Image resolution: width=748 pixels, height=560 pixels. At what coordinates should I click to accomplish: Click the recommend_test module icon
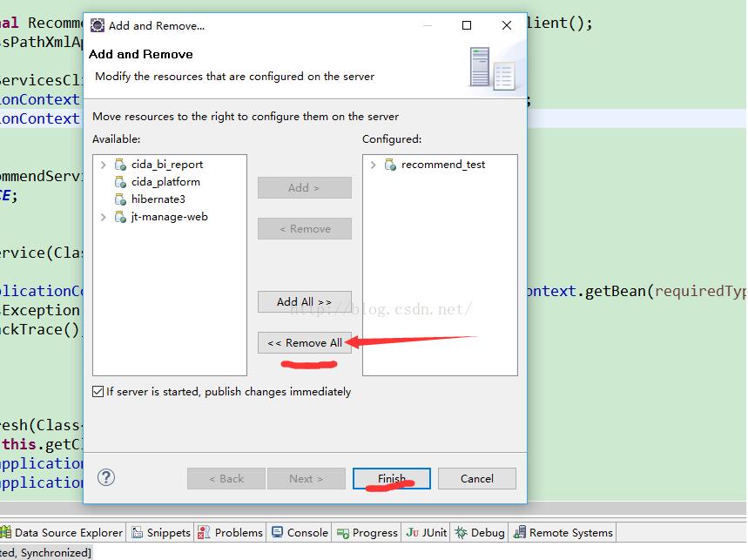(391, 165)
